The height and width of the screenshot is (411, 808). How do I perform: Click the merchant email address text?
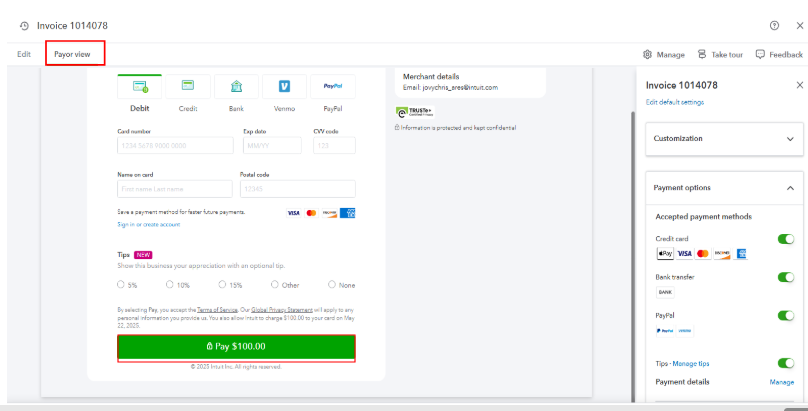point(460,88)
